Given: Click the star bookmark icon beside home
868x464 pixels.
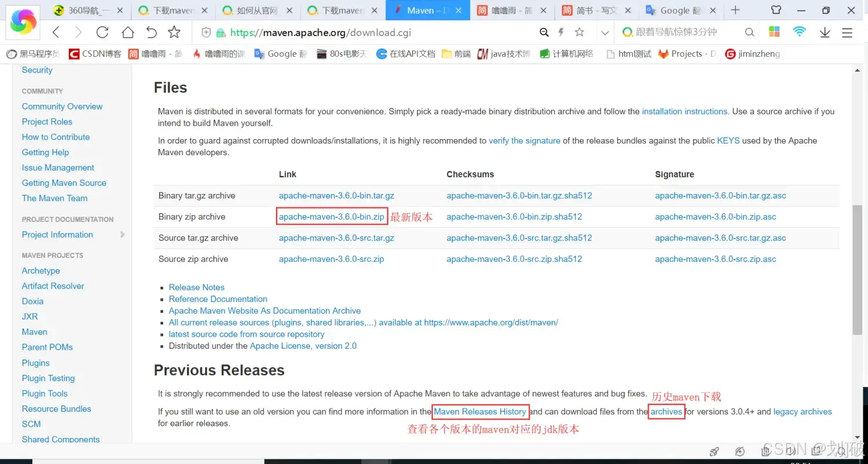Looking at the screenshot, I should 174,32.
